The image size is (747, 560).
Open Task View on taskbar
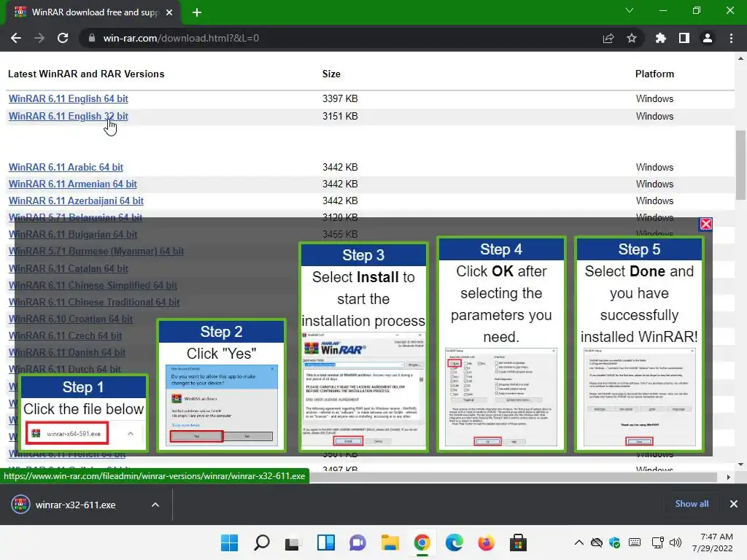pyautogui.click(x=293, y=542)
